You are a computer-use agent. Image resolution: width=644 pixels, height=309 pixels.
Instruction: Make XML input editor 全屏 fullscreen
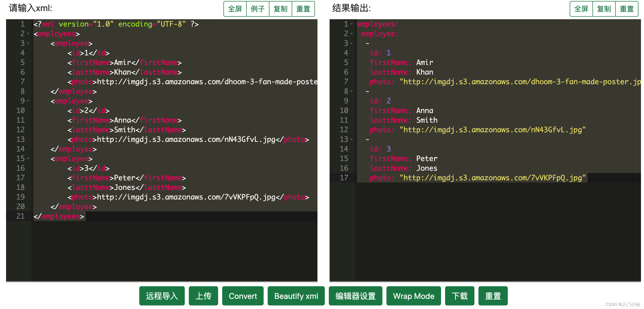click(235, 9)
